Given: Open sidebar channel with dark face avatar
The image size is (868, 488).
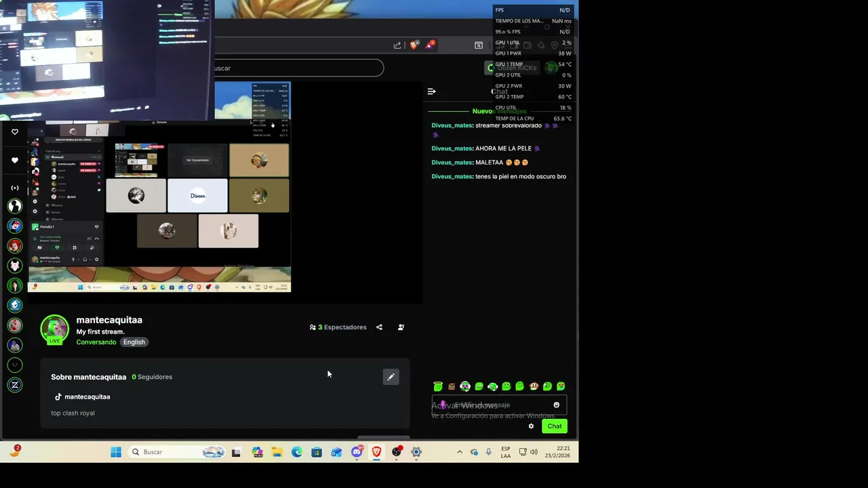Looking at the screenshot, I should click(x=15, y=365).
